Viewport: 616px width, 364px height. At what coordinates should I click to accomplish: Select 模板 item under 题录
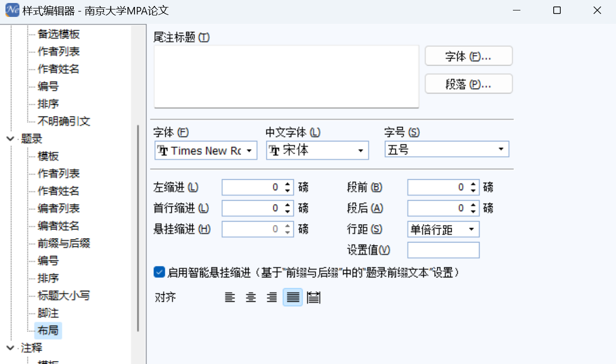point(48,156)
